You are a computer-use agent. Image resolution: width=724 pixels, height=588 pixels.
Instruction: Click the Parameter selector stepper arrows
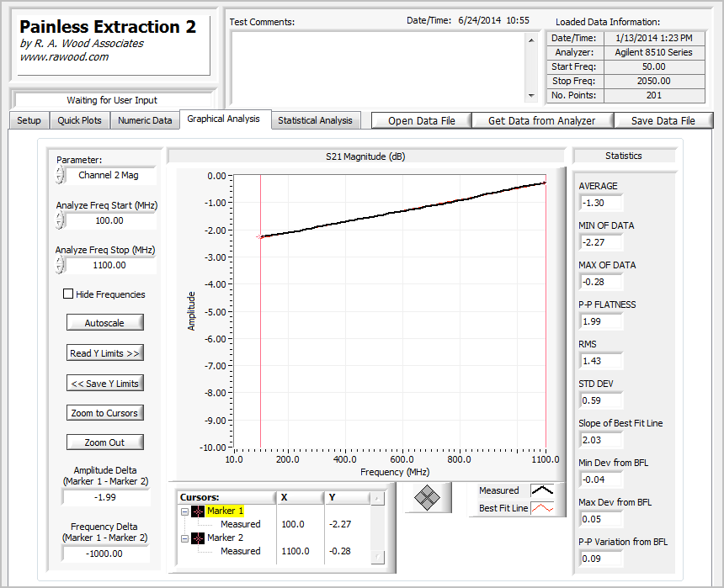coord(60,175)
